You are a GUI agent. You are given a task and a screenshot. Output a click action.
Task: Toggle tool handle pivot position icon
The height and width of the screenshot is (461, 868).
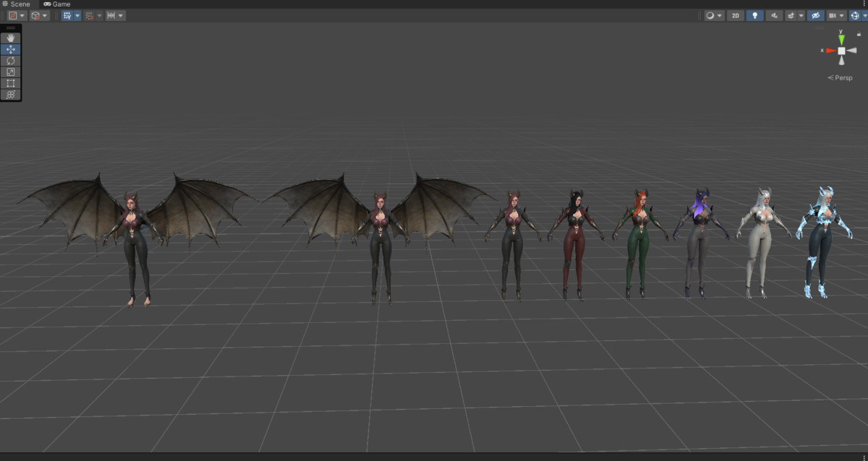point(13,15)
